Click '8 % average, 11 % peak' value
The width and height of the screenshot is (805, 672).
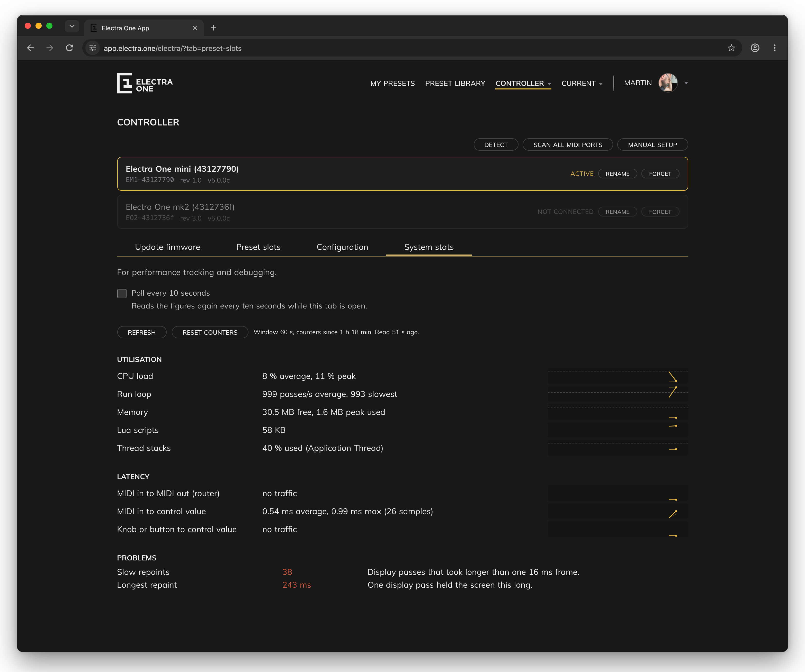(309, 376)
